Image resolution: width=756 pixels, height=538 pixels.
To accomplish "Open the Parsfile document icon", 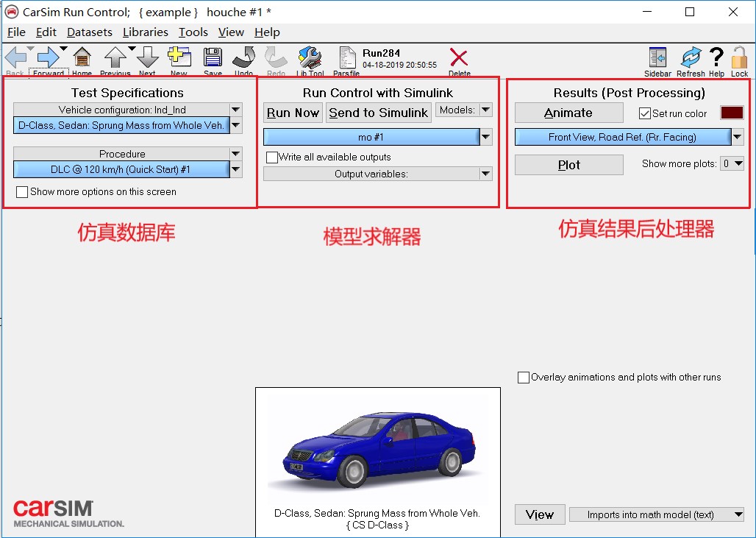I will pos(346,59).
